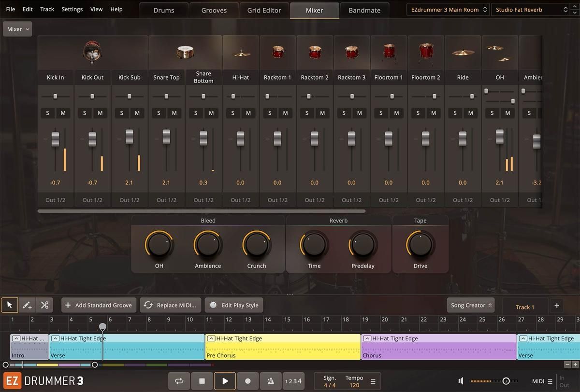This screenshot has height=392, width=580.
Task: Click the Reverb Time knob
Action: (314, 245)
